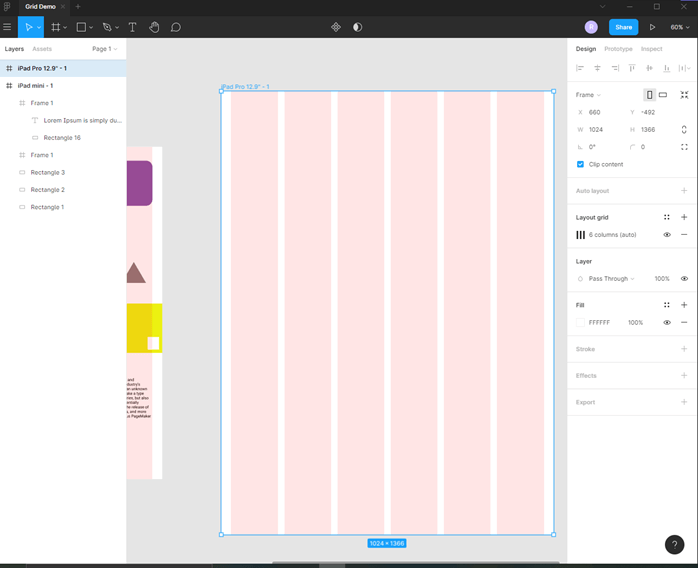The height and width of the screenshot is (568, 698).
Task: Click Align horizontal centers icon
Action: click(x=597, y=68)
